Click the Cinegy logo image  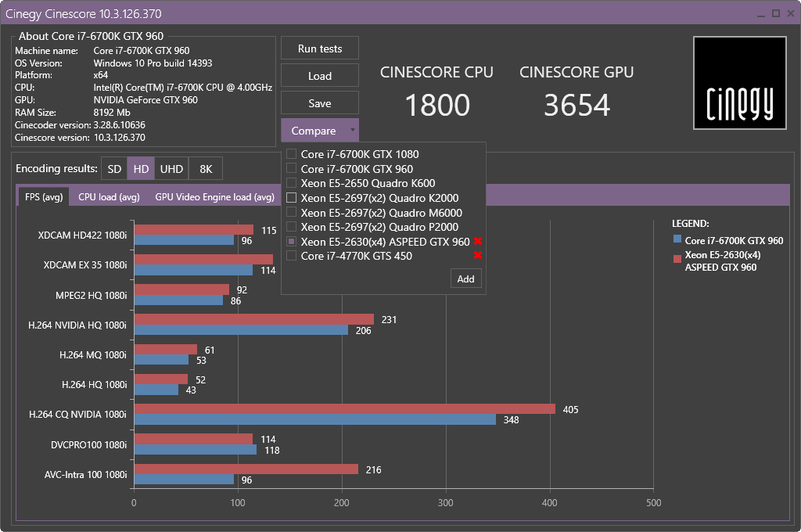pyautogui.click(x=739, y=83)
